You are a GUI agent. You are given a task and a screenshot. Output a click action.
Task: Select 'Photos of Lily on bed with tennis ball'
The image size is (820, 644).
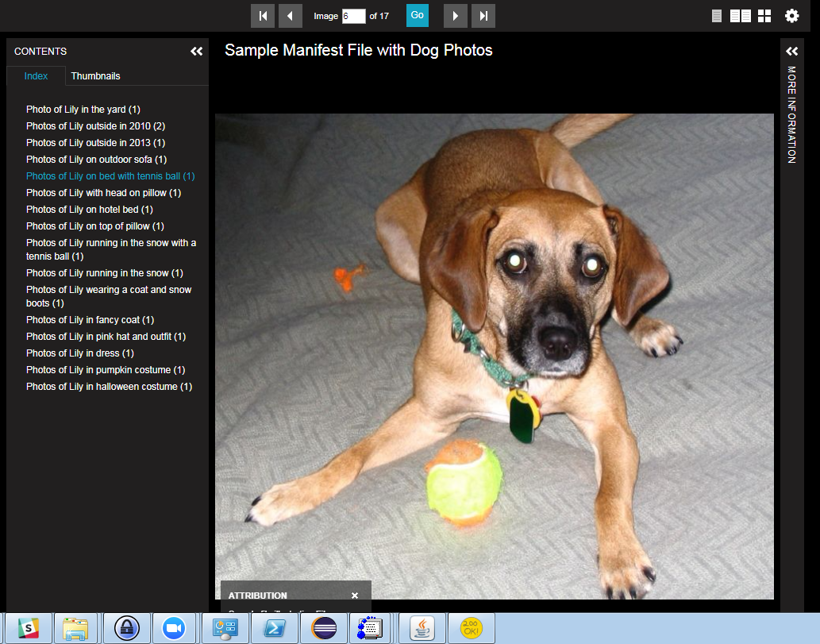click(110, 176)
